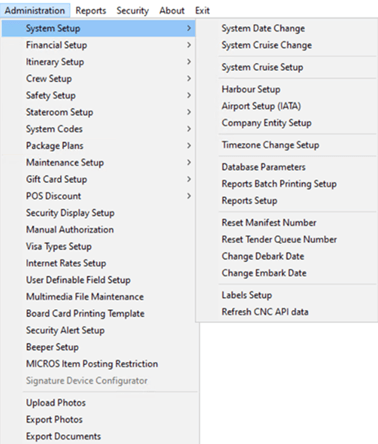
Task: Select Security Display Setup
Action: (99, 213)
